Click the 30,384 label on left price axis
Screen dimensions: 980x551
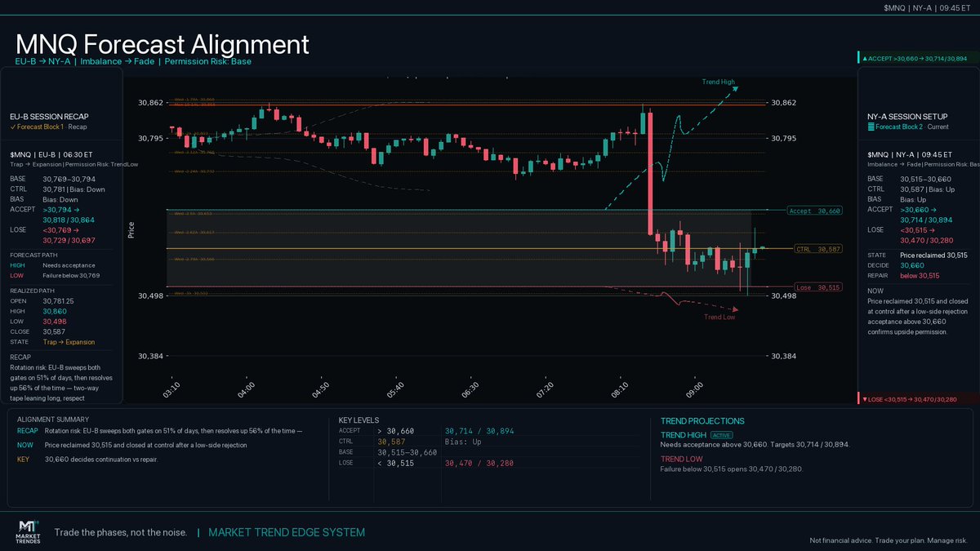click(150, 356)
